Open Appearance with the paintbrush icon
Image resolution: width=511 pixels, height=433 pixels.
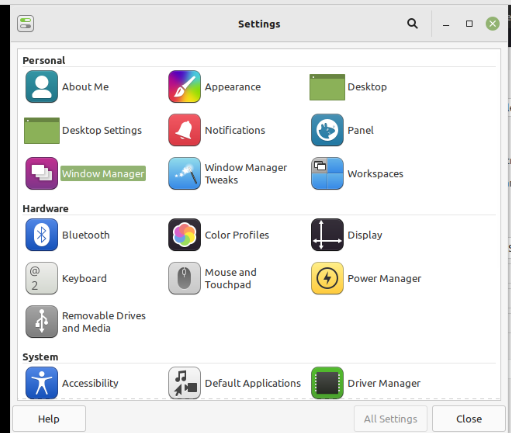[x=184, y=87]
